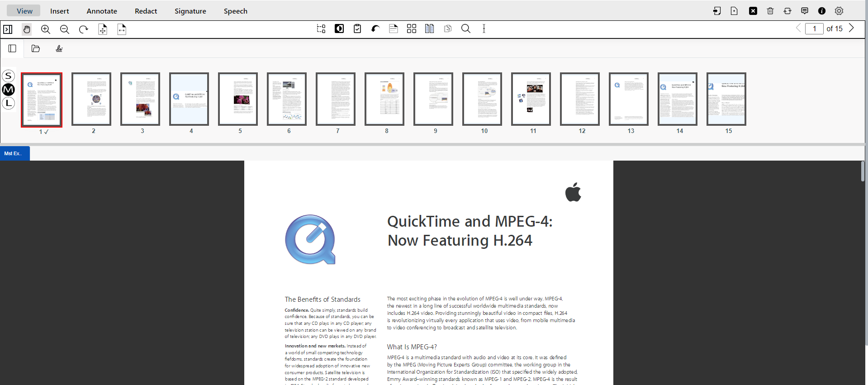Click the signature pen icon
Viewport: 868px width, 385px height.
59,48
